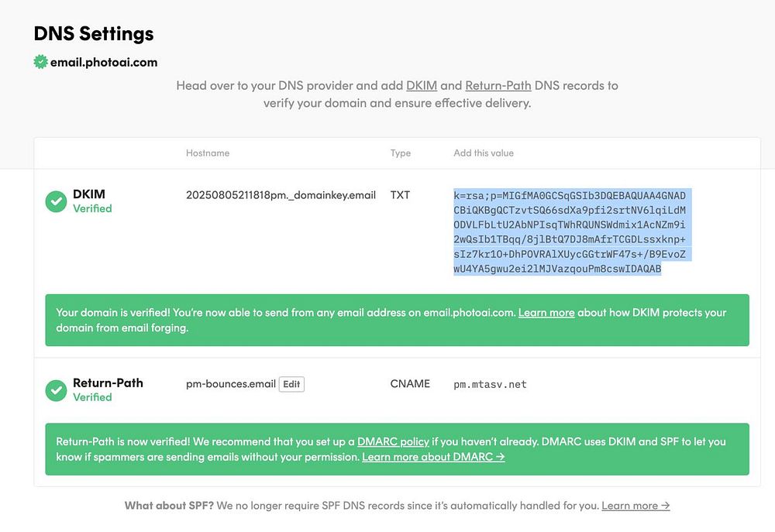
Task: Click the Type column header
Action: pos(401,153)
